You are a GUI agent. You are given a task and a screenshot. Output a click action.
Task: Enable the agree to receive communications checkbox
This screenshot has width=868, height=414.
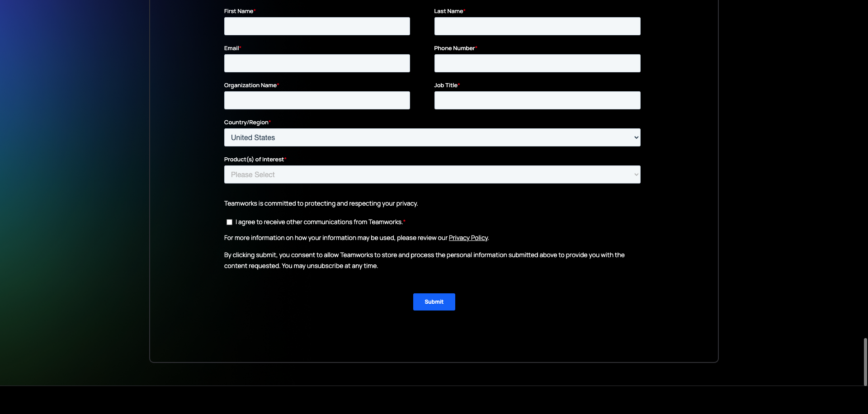coord(229,222)
